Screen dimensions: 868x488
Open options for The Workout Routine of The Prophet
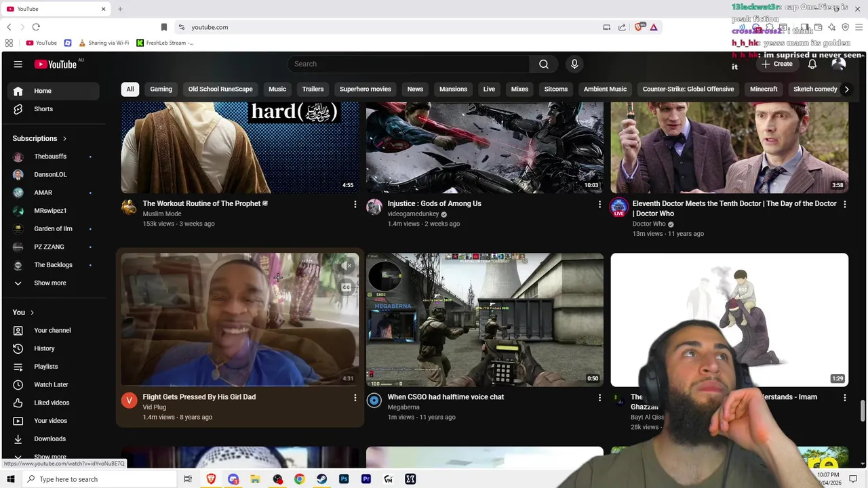[355, 204]
